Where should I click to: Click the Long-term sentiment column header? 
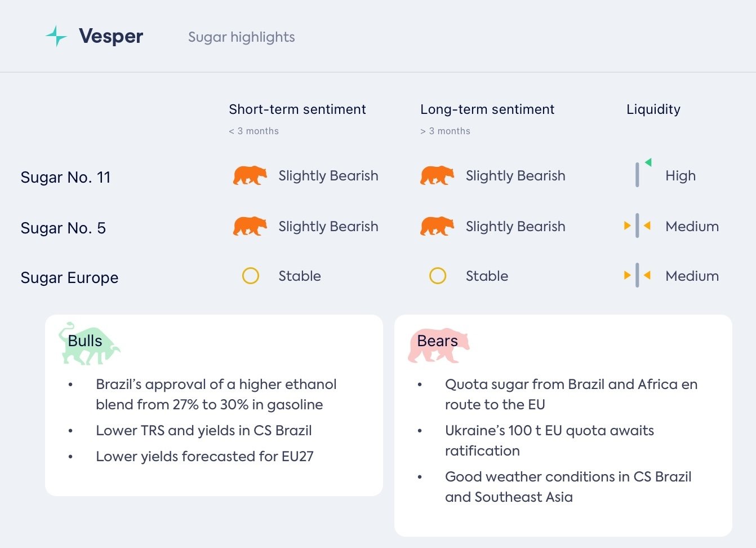(487, 109)
